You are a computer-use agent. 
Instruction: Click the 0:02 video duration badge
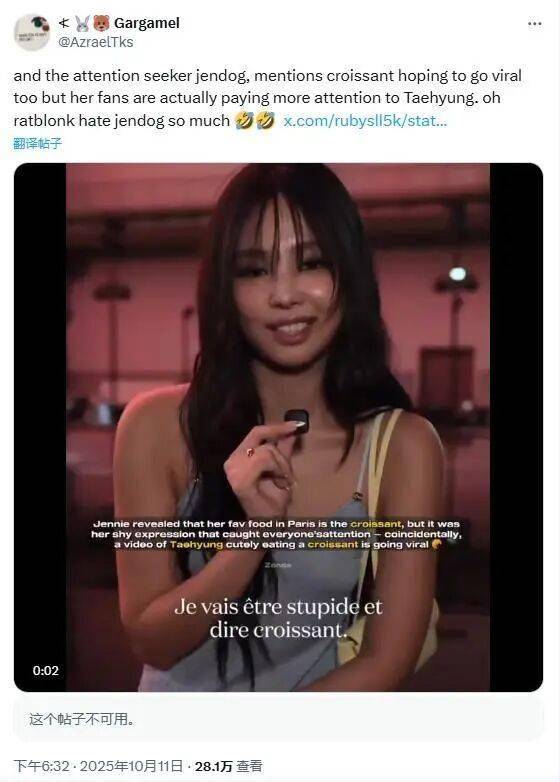[x=46, y=670]
